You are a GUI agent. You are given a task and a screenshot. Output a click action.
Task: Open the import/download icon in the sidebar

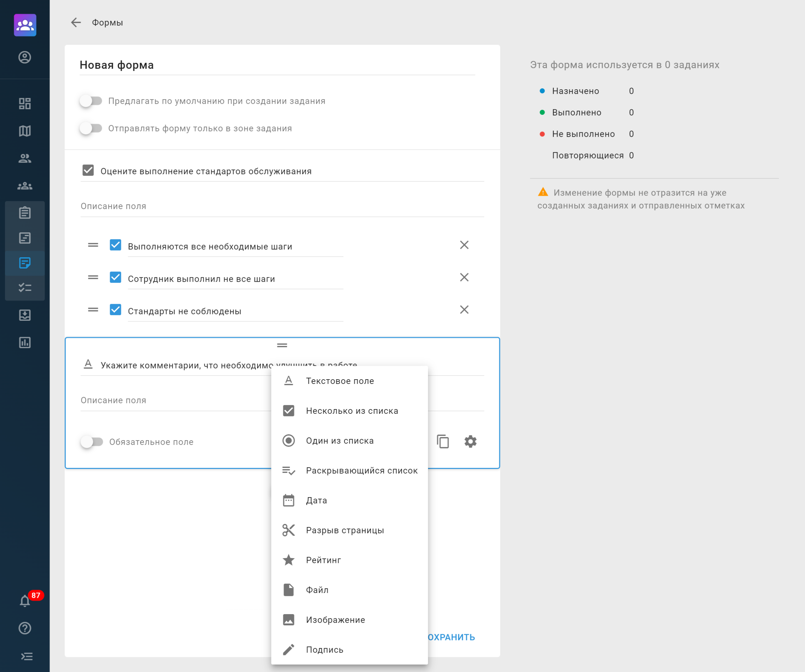(25, 315)
